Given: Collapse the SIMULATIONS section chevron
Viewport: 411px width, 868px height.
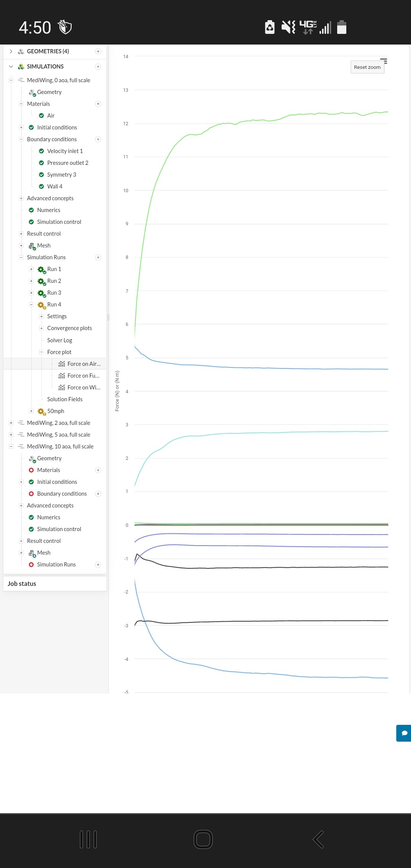Looking at the screenshot, I should click(11, 67).
